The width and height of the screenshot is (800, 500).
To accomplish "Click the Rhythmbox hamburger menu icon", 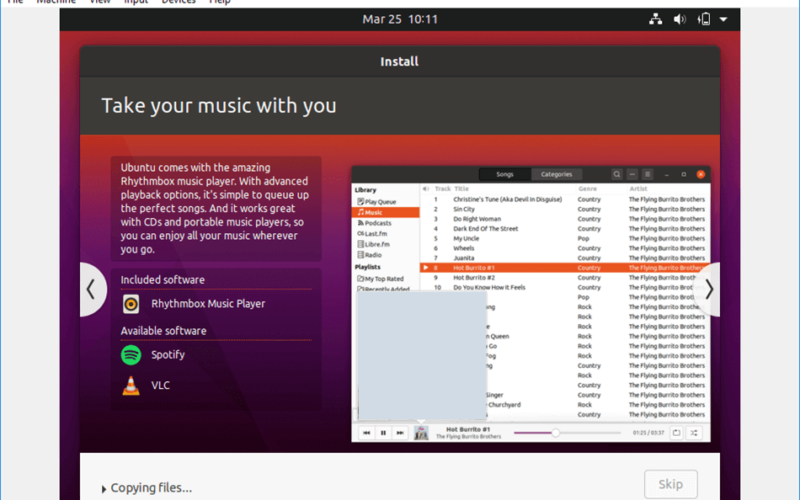I will [x=647, y=174].
